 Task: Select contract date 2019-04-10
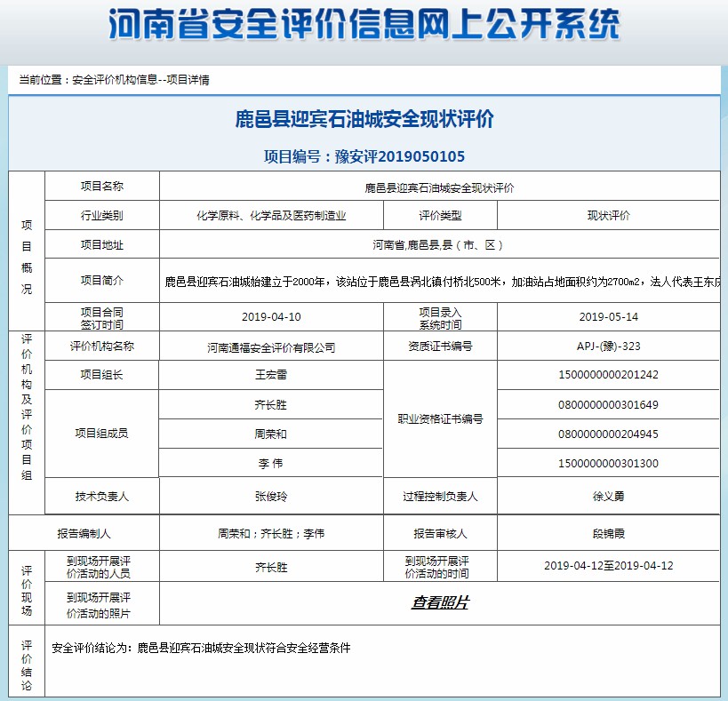pos(271,317)
